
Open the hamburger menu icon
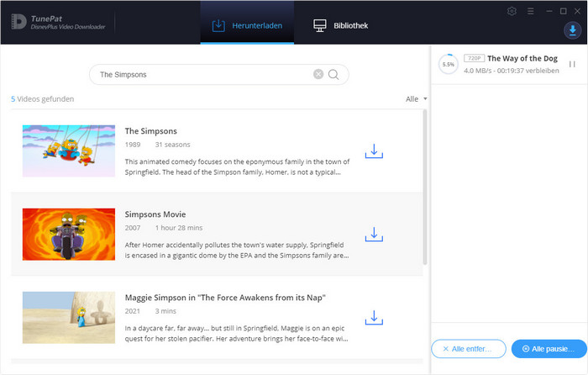(530, 11)
